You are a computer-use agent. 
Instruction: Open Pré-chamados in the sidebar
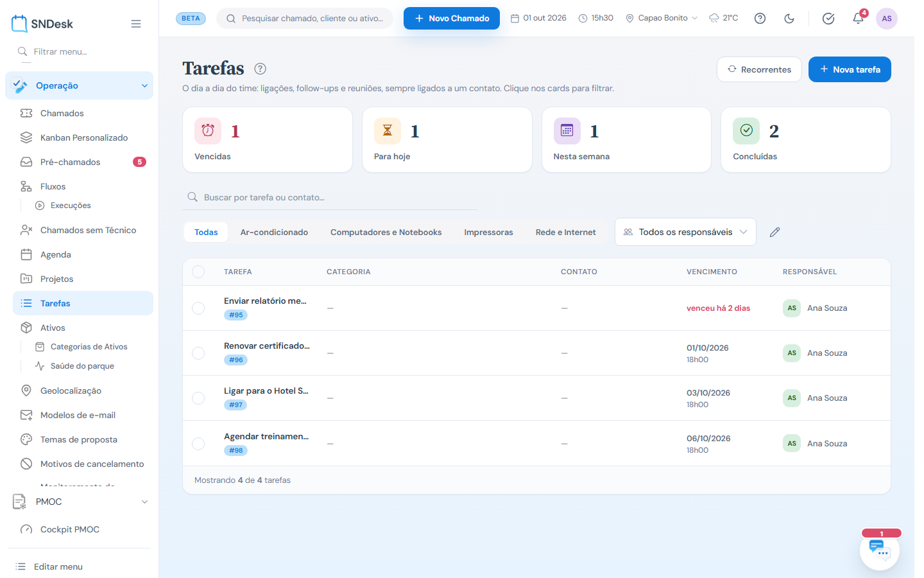click(x=83, y=162)
